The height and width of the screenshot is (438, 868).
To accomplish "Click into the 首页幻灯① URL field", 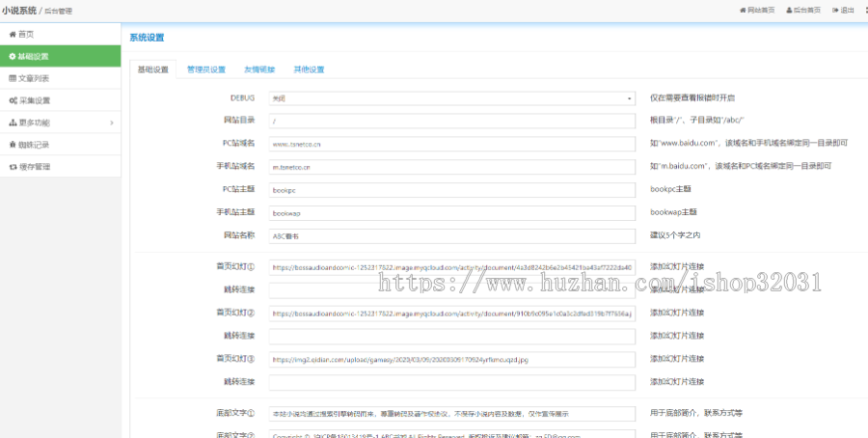I will point(451,267).
